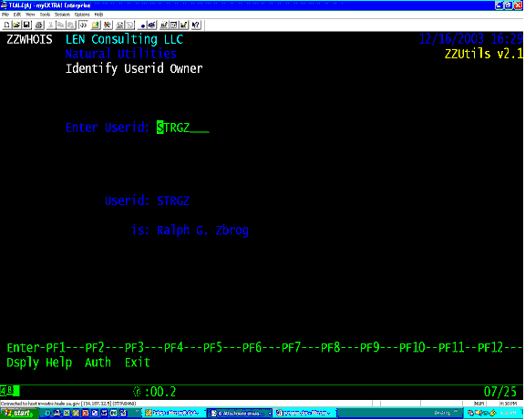This screenshot has height=420, width=525.
Task: Click the Save floppy disk icon
Action: 26,25
